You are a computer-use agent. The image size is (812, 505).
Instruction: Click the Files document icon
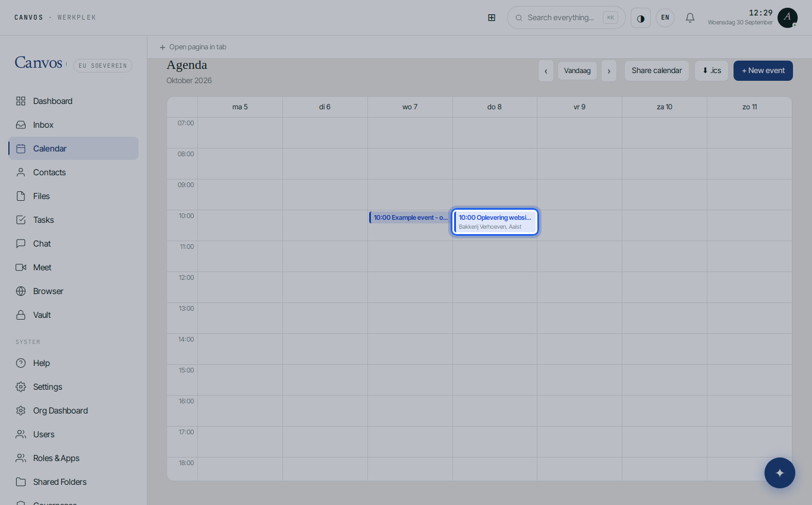[21, 196]
